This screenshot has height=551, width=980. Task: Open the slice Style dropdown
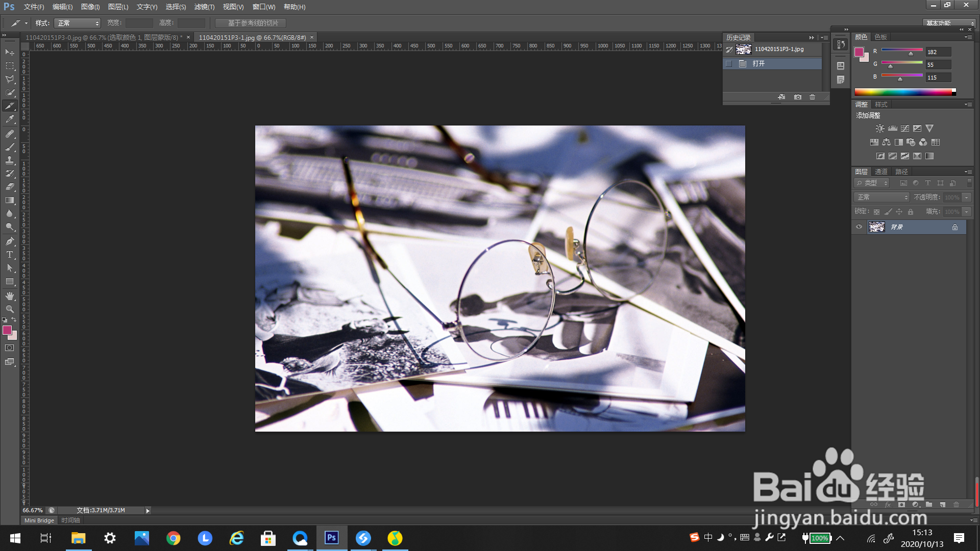78,23
